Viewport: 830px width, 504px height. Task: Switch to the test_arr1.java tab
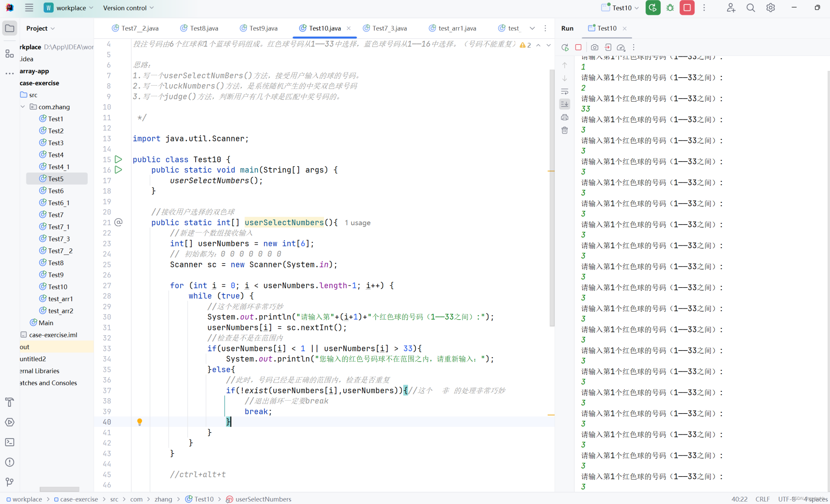(x=453, y=28)
